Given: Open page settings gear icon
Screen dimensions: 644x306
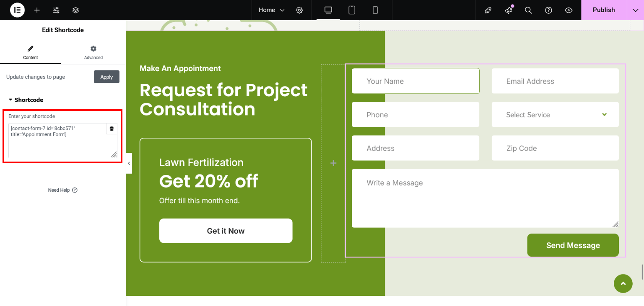Looking at the screenshot, I should point(299,10).
